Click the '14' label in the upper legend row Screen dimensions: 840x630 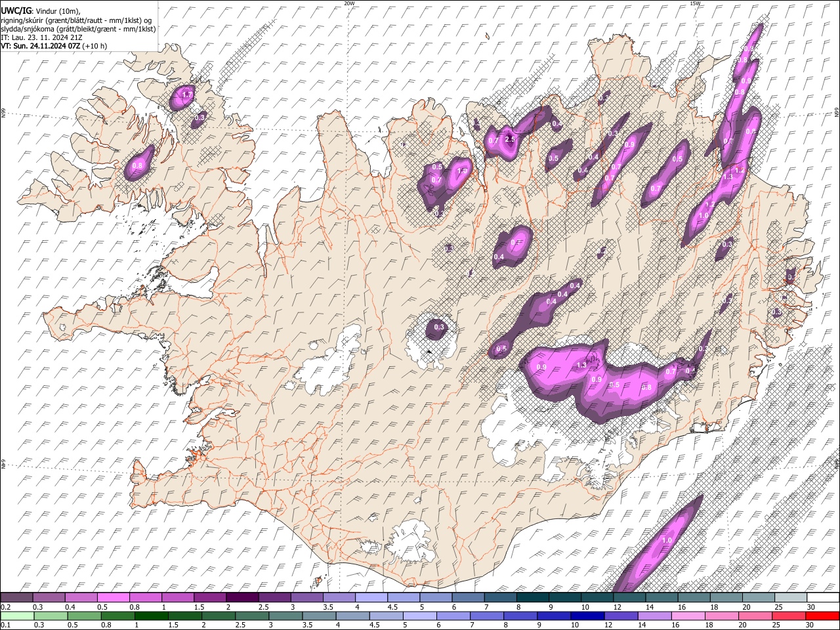649,607
